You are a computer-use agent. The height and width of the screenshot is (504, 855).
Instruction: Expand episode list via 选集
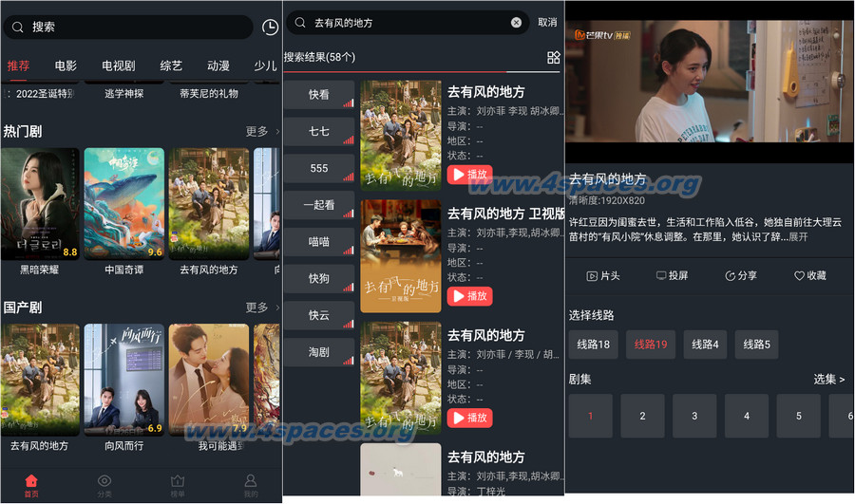click(828, 380)
